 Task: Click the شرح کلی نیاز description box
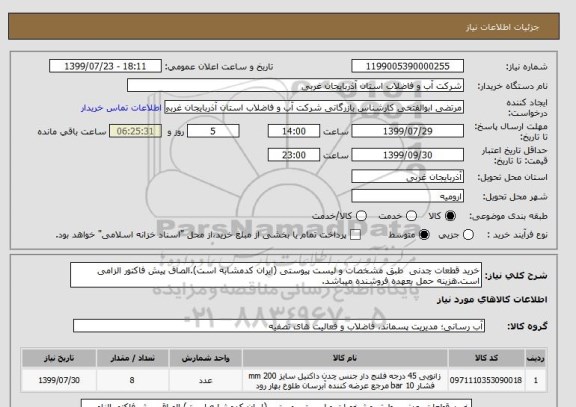tap(276, 275)
